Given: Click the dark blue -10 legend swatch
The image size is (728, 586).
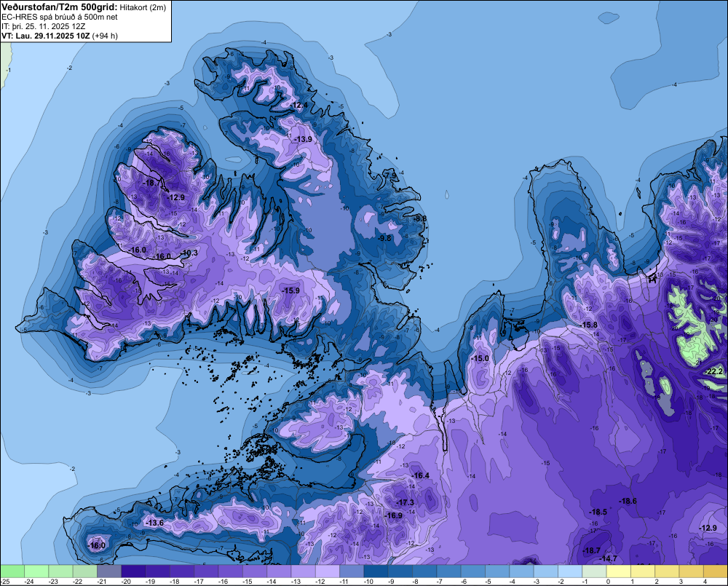Looking at the screenshot, I should (376, 571).
